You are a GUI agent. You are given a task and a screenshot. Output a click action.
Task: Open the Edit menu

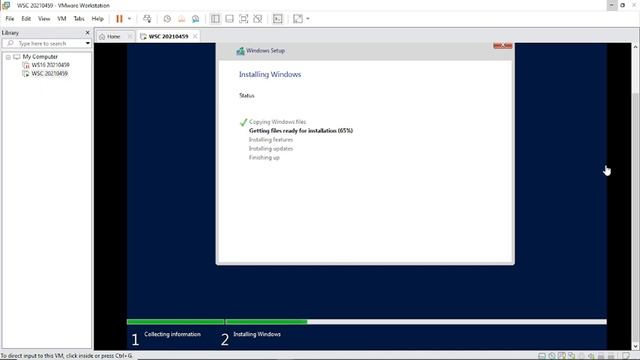click(26, 19)
